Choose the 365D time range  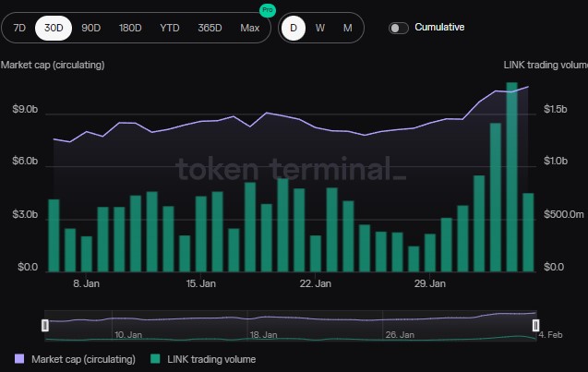pos(210,28)
